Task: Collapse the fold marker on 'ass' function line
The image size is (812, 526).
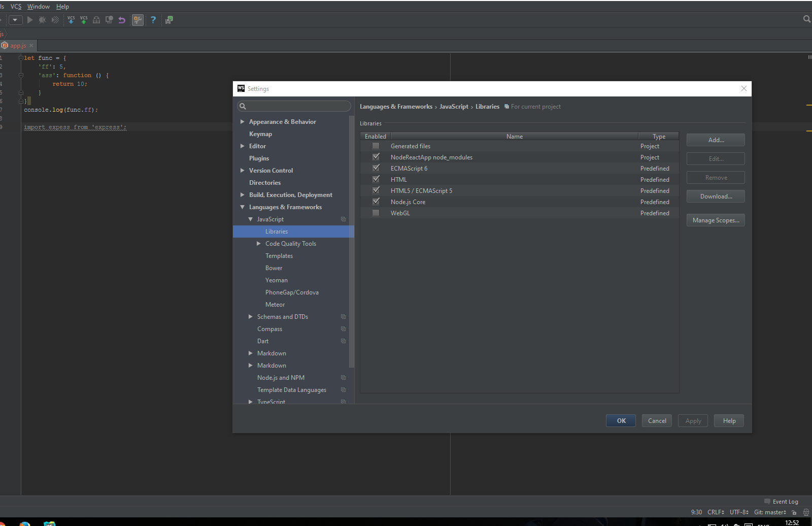Action: (x=21, y=75)
